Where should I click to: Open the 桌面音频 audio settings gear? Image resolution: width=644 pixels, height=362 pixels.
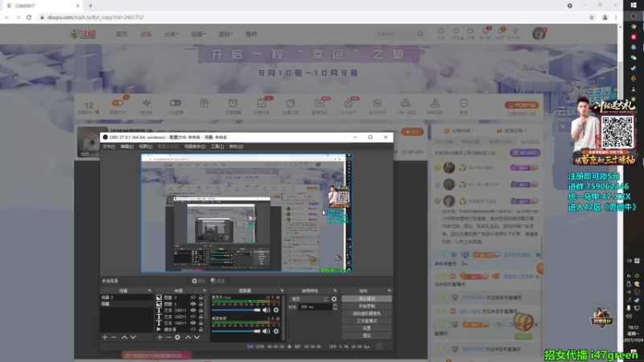276,331
